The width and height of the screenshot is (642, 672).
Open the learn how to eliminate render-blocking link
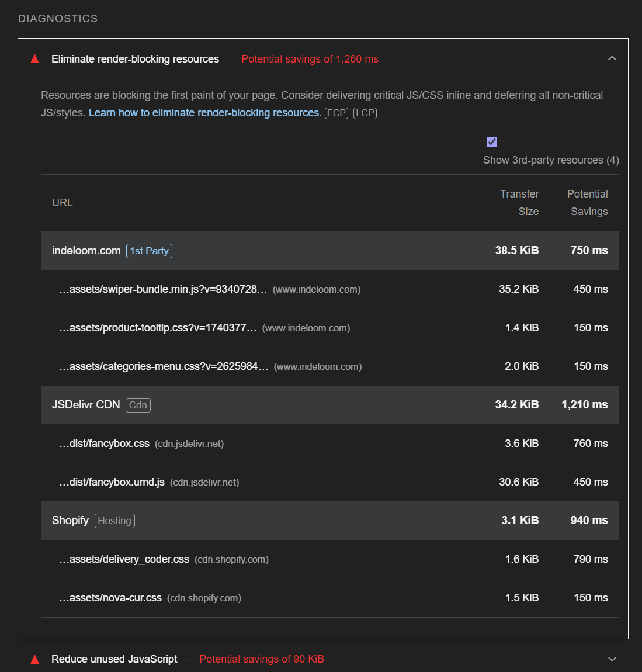[204, 113]
